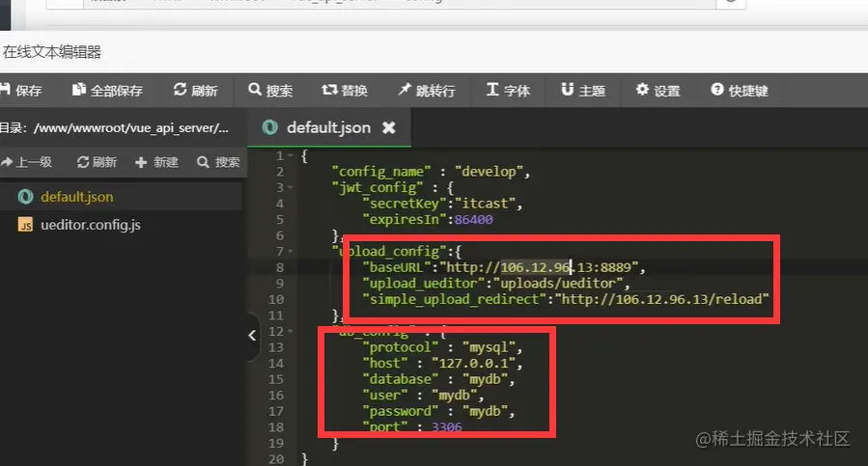This screenshot has height=466, width=868.
Task: Show the 快捷键 shortcuts help
Action: point(740,91)
